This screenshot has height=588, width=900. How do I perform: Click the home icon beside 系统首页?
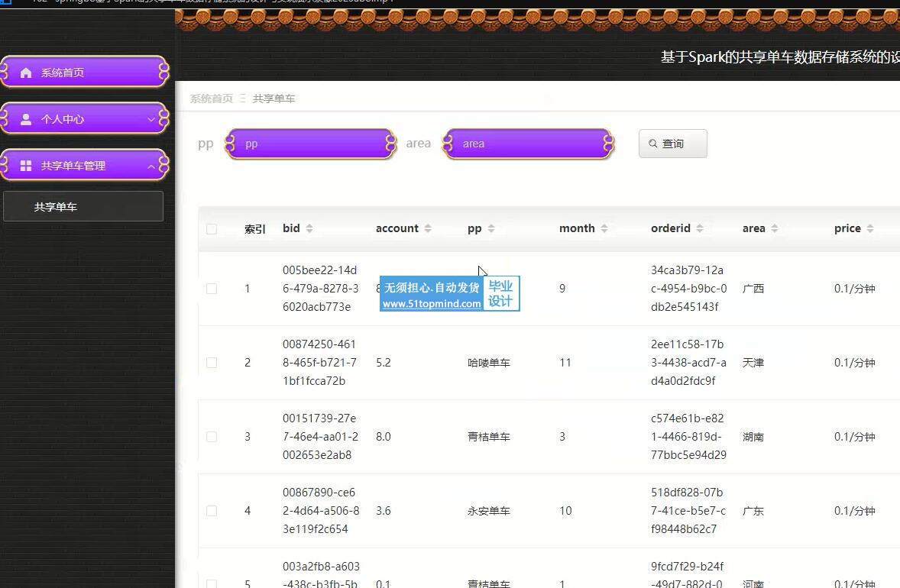(26, 73)
